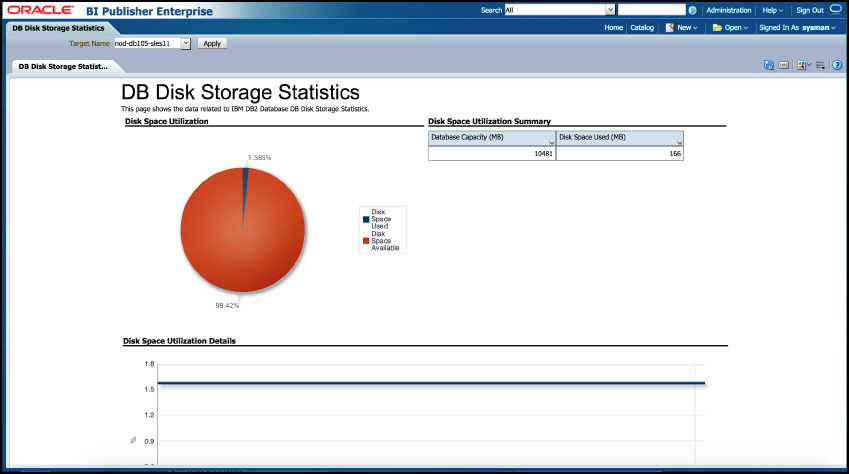Click the blue line in utilization chart

431,384
